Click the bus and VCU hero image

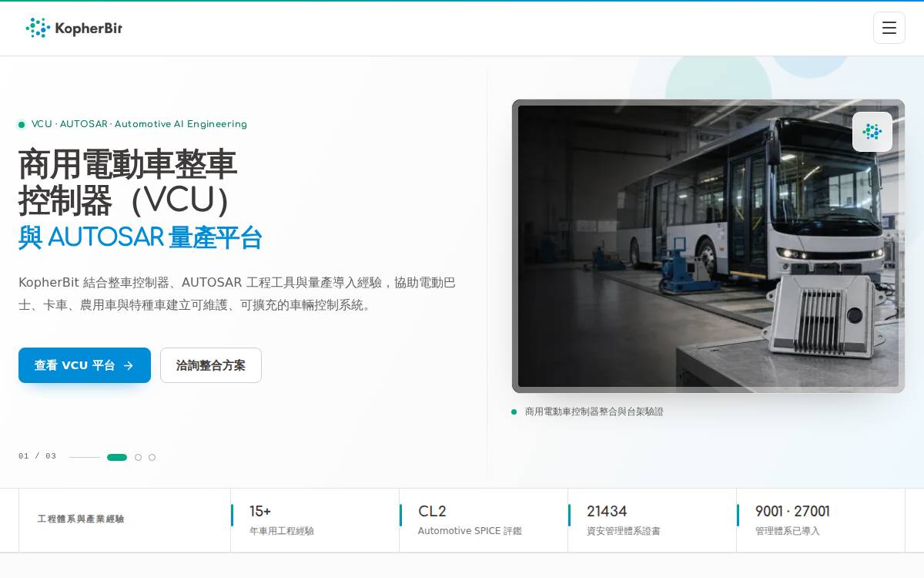(708, 246)
